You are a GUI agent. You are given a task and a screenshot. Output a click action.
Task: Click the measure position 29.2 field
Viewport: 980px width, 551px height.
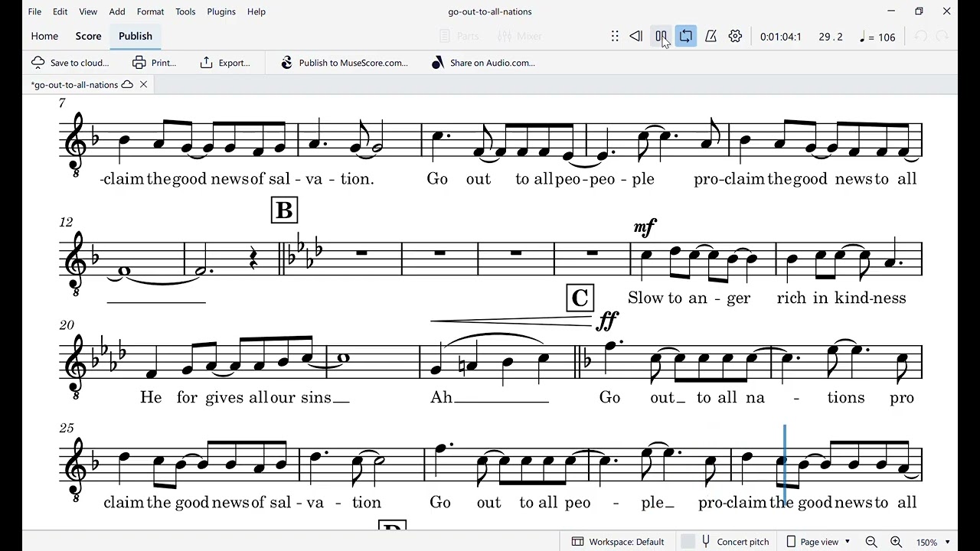tap(831, 37)
